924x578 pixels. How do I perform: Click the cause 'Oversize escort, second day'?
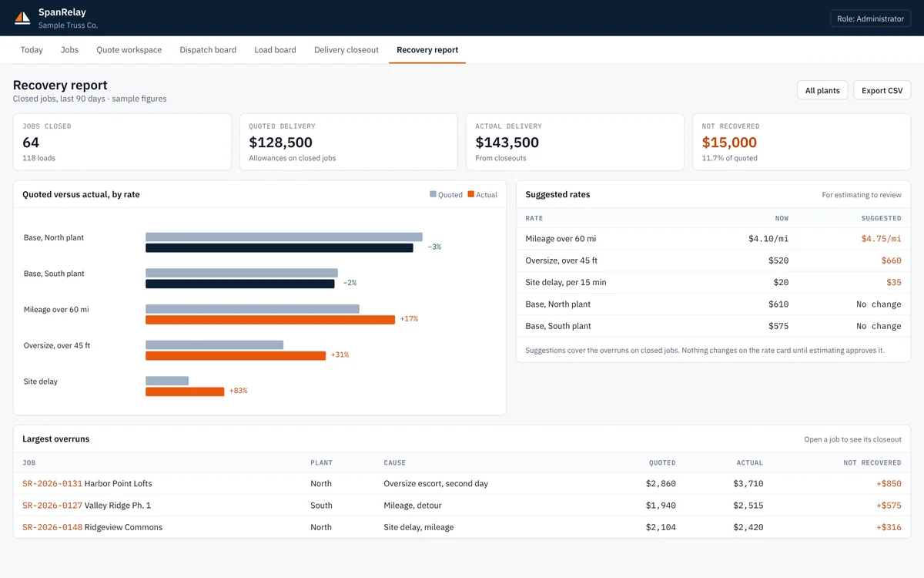[436, 484]
